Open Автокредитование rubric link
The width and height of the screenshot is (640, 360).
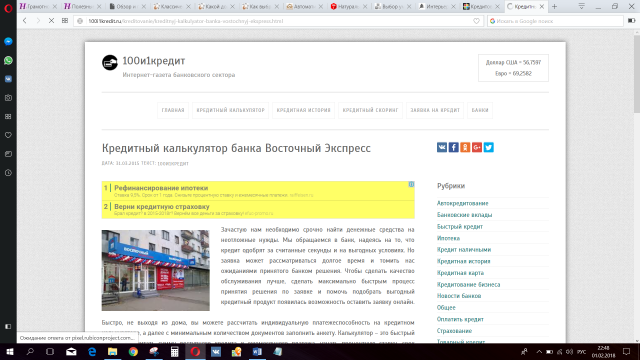(462, 203)
